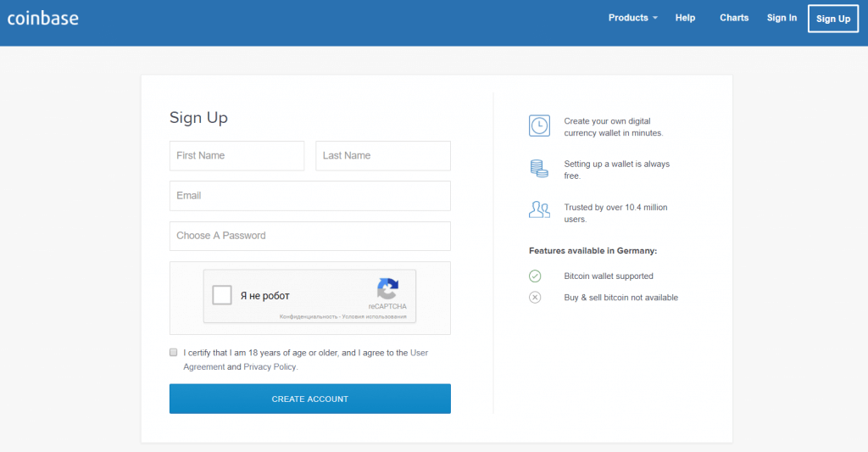Click the reCAPTCHA Конфиденциальность link

pos(309,317)
